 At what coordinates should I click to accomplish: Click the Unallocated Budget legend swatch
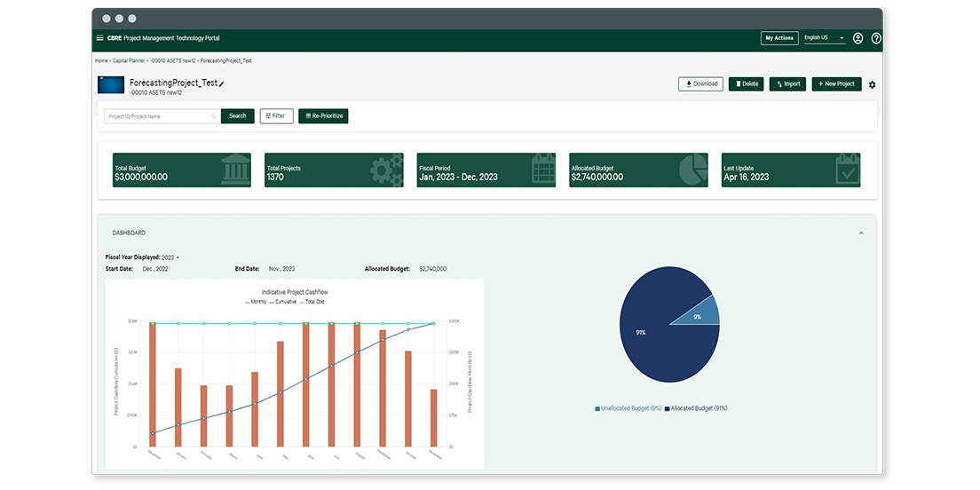click(x=597, y=408)
